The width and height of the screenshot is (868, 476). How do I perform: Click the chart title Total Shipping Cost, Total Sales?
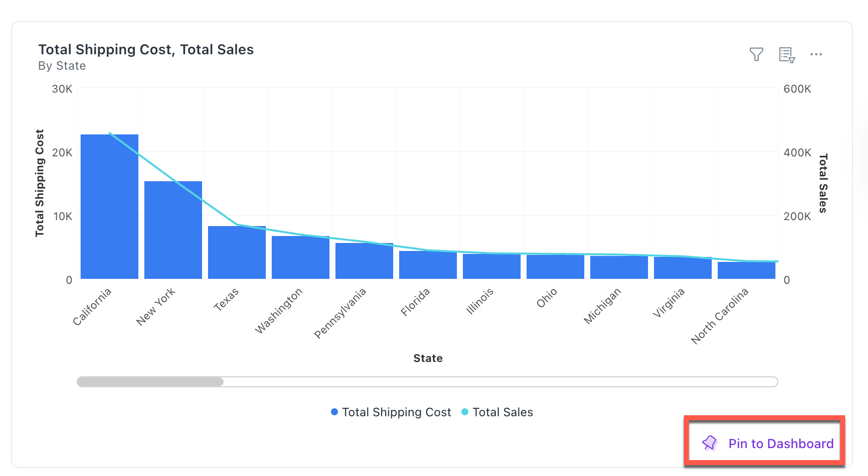point(146,50)
